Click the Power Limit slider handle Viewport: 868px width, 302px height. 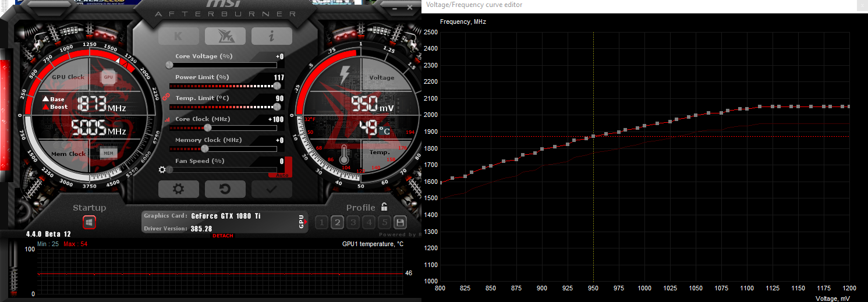click(x=277, y=86)
